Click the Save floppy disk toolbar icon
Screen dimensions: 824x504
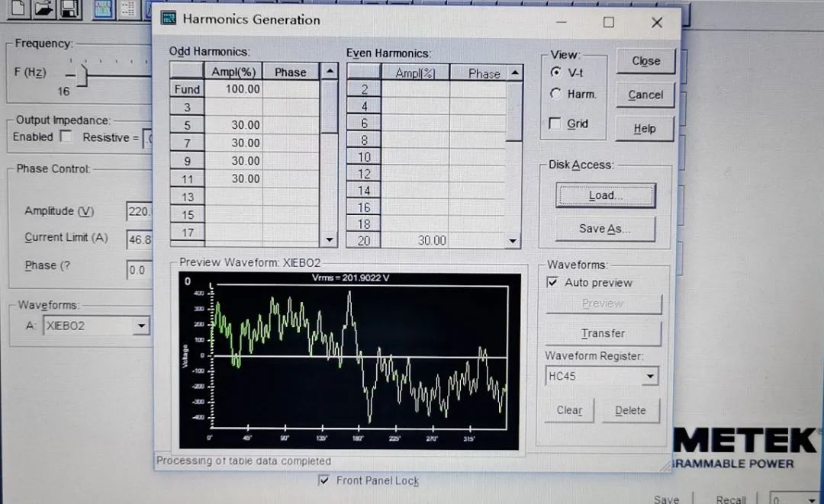pyautogui.click(x=69, y=8)
